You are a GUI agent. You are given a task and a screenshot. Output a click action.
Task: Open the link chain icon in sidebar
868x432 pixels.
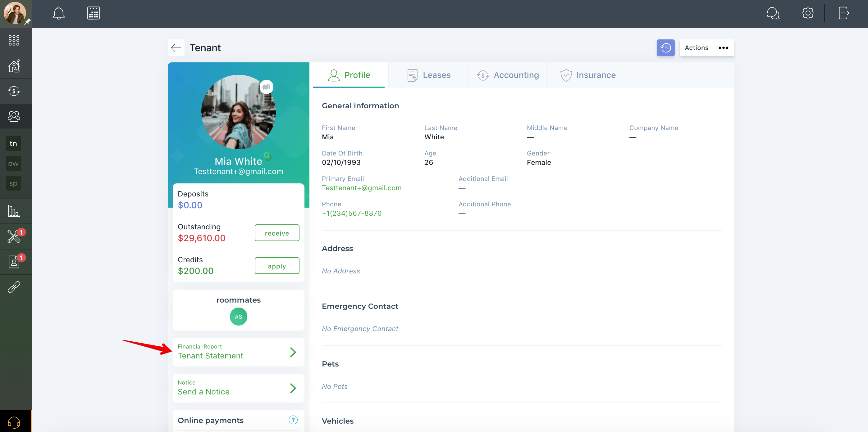(x=14, y=287)
